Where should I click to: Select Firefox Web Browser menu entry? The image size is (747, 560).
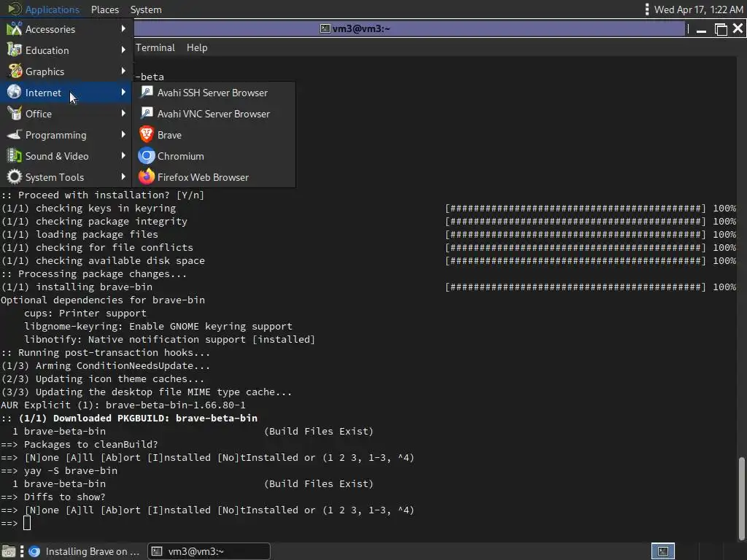click(214, 177)
